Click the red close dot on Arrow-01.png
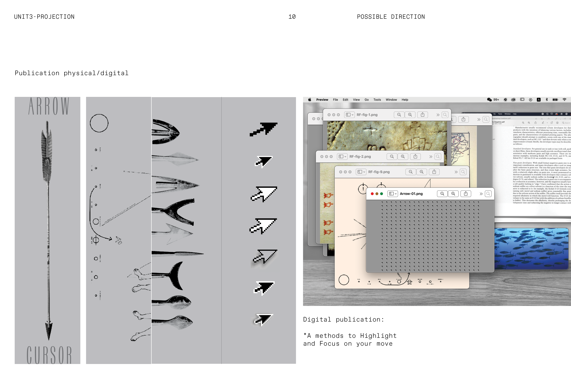Screen dimensions: 571x392 [x=372, y=194]
